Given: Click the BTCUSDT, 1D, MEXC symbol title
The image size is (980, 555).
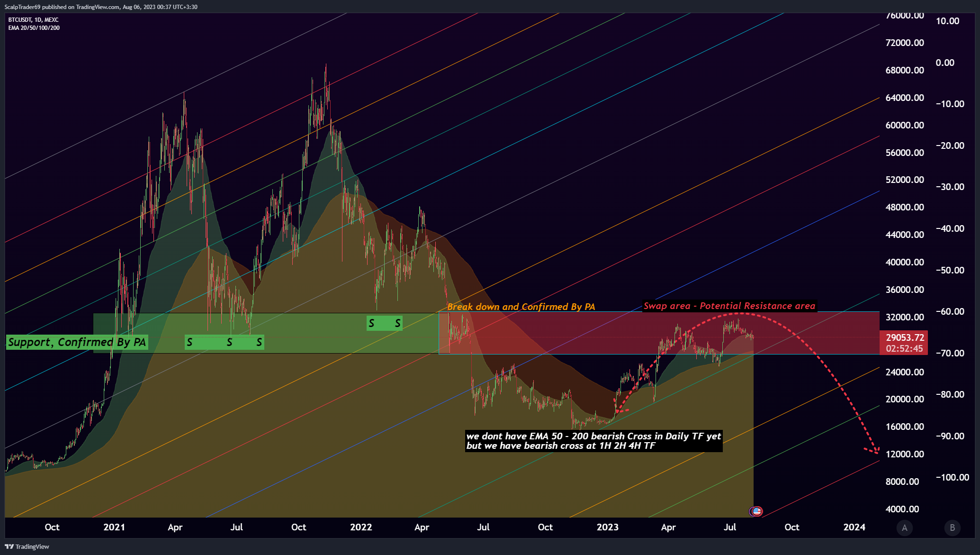Looking at the screenshot, I should pyautogui.click(x=33, y=20).
